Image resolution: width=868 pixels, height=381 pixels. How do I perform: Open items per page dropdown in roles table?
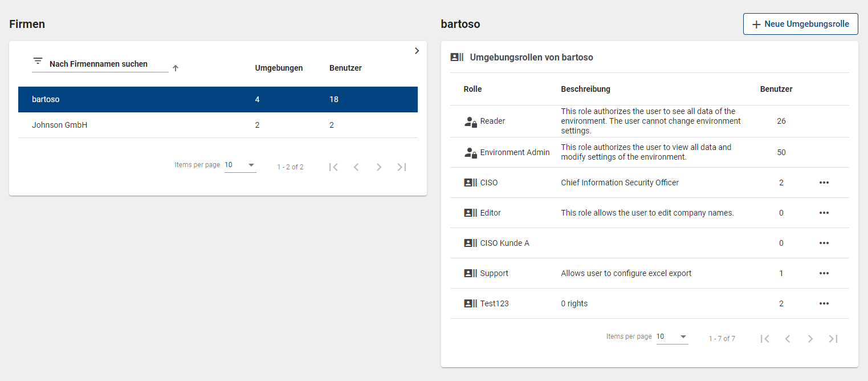tap(672, 337)
